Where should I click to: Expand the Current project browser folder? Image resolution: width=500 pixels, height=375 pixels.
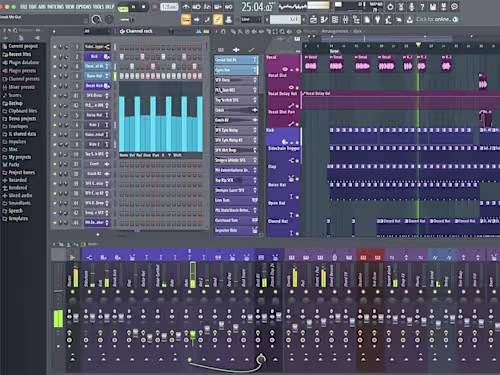pyautogui.click(x=20, y=46)
